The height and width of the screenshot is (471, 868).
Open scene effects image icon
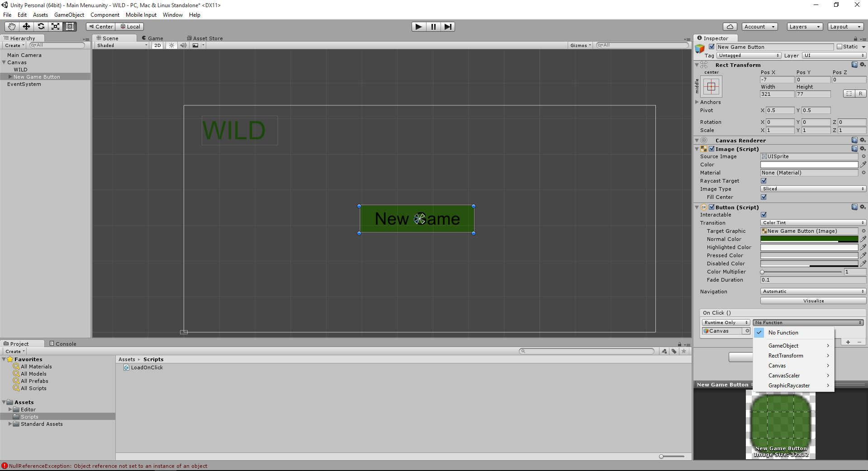point(195,45)
